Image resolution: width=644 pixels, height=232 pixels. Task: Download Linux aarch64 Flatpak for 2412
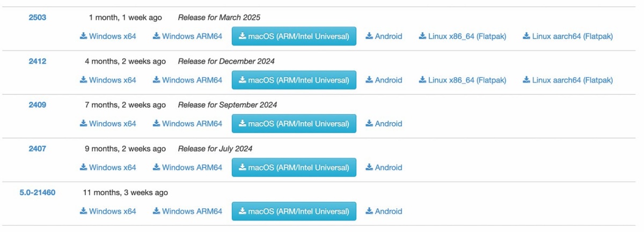(568, 80)
